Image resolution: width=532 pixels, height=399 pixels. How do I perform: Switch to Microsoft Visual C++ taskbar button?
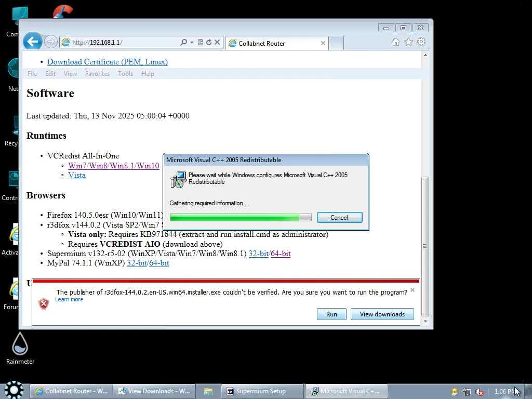[x=346, y=391]
